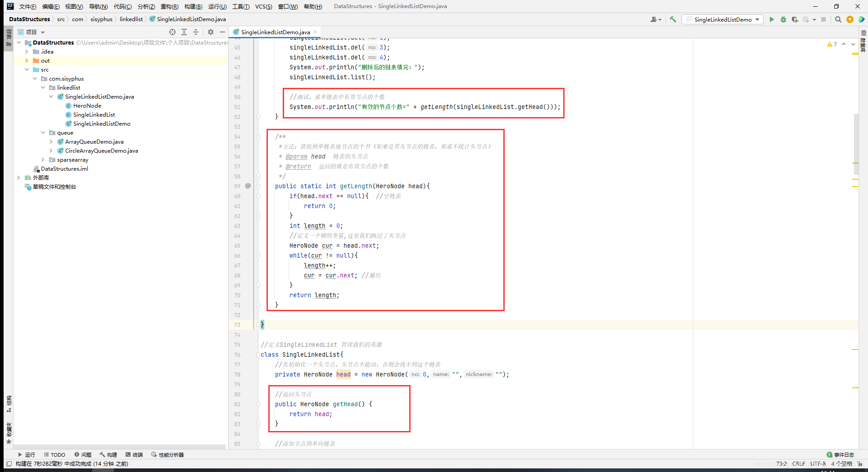Click the profiler run icon in toolbar
Viewport: 868px width, 472px height.
(x=806, y=19)
